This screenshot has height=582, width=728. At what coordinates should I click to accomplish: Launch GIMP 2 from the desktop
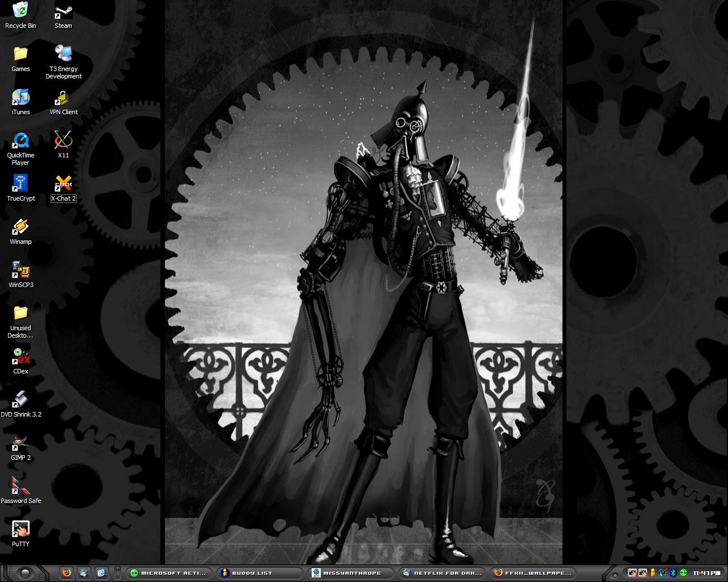coord(20,447)
